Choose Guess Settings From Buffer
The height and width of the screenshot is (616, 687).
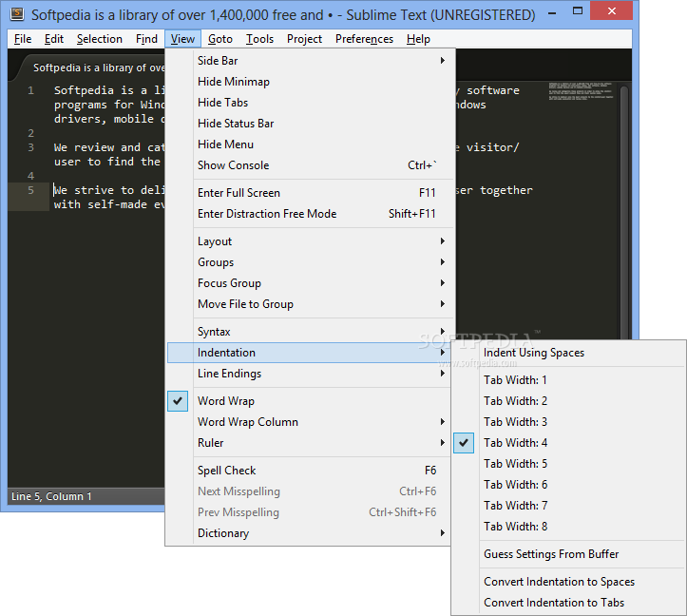click(568, 554)
